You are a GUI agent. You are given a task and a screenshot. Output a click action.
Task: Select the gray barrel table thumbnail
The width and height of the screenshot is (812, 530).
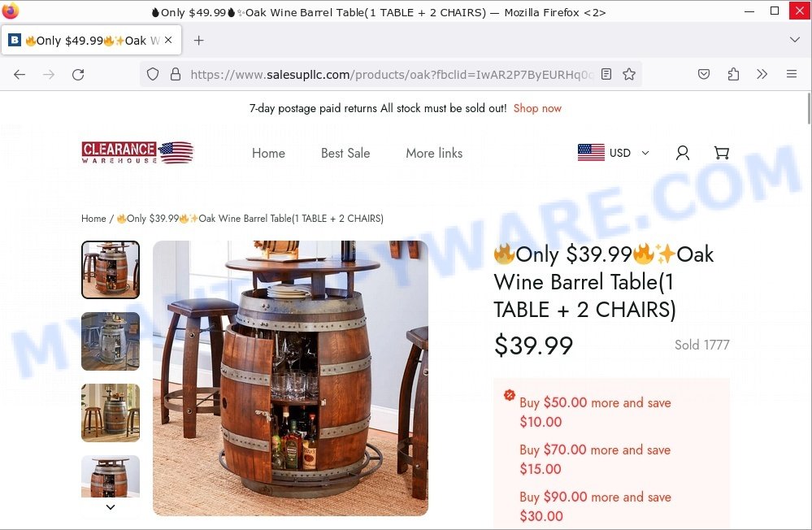point(111,341)
